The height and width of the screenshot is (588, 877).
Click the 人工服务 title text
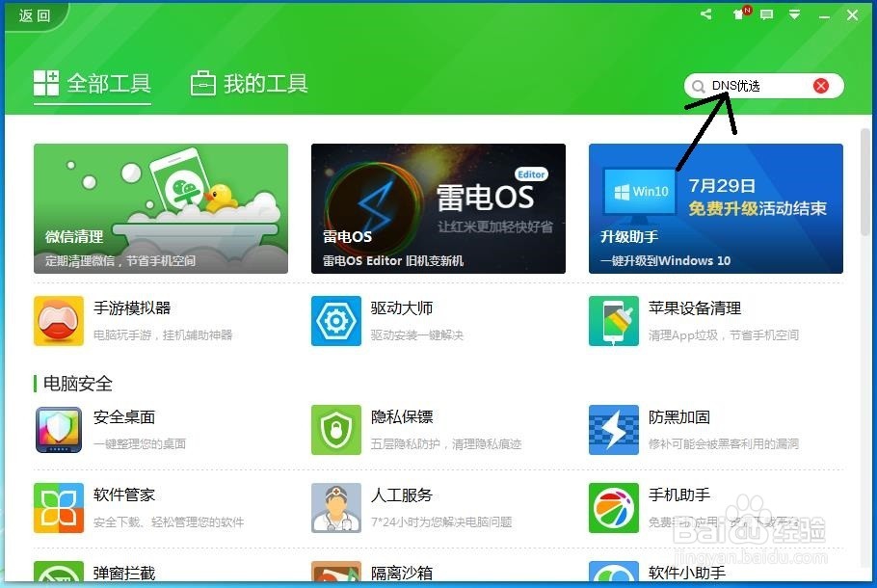402,495
